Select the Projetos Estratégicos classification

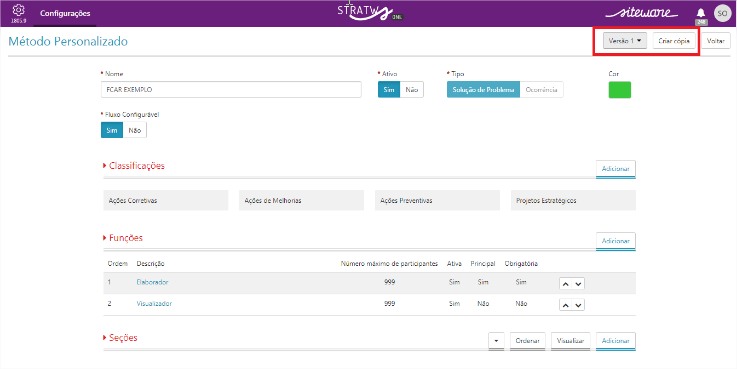click(x=573, y=200)
